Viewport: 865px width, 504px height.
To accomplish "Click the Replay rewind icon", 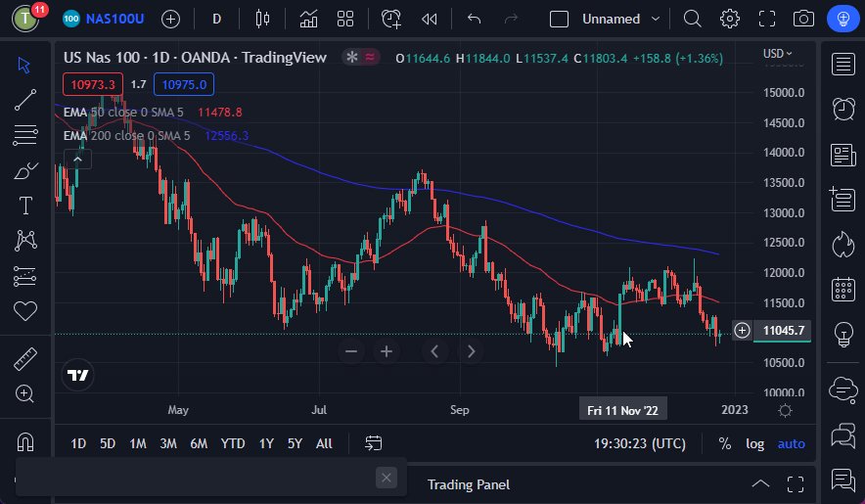I will tap(429, 19).
